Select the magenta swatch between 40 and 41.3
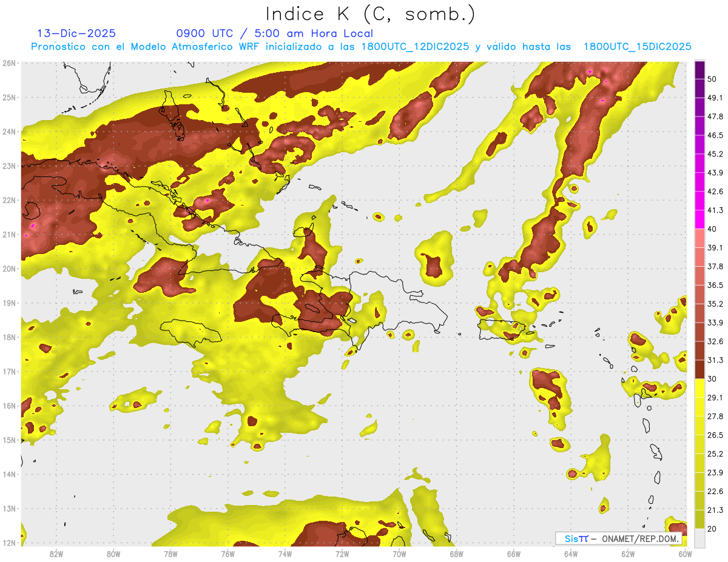 (x=699, y=219)
